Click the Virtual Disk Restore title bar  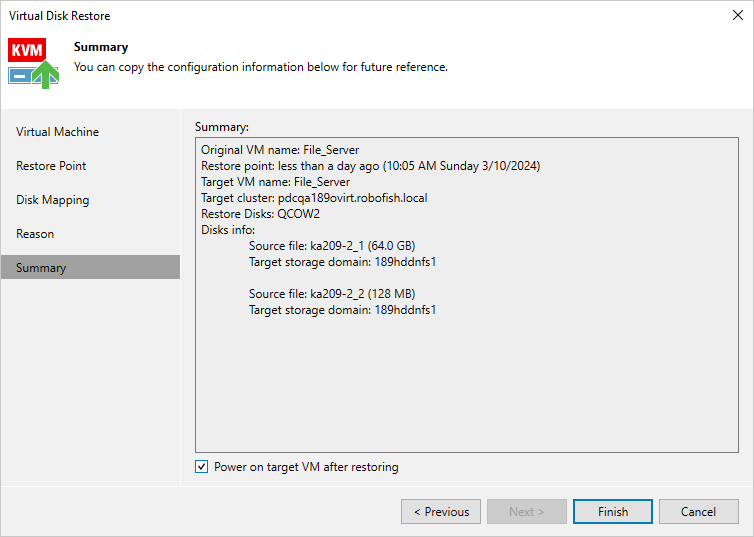300,16
